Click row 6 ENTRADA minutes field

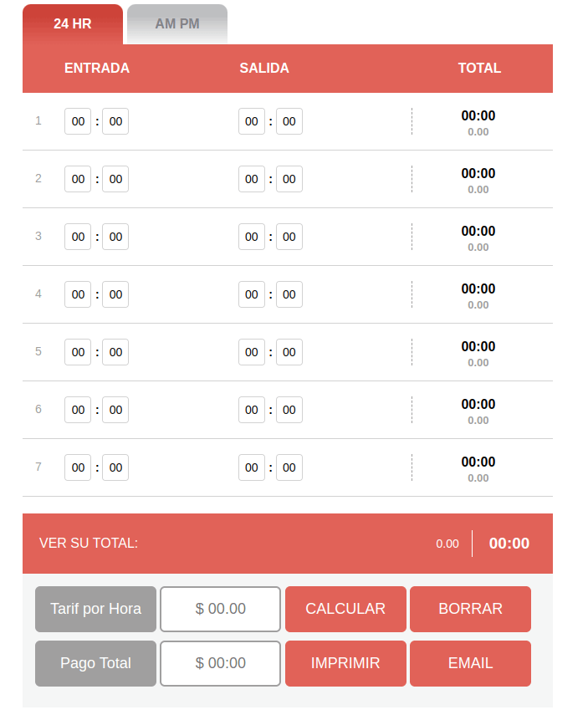click(x=115, y=410)
